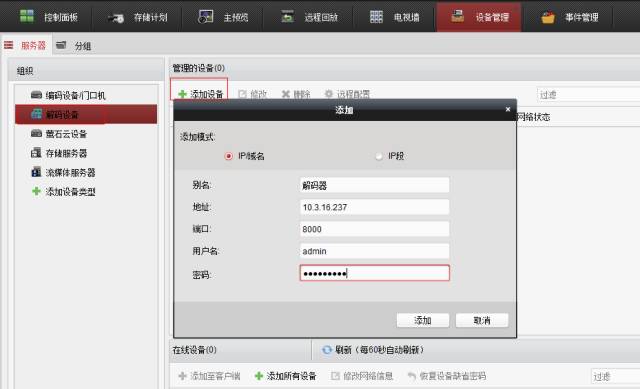
Task: Click the green plus of 添加设备
Action: click(182, 94)
